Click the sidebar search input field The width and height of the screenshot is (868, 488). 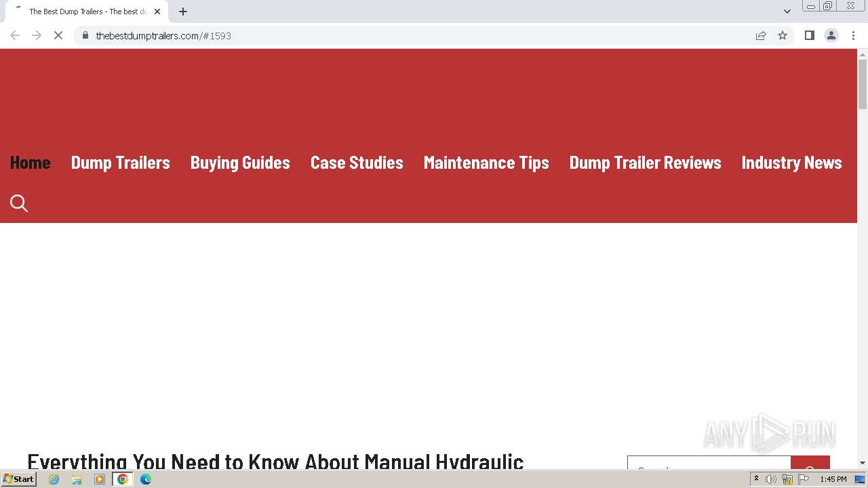point(709,462)
